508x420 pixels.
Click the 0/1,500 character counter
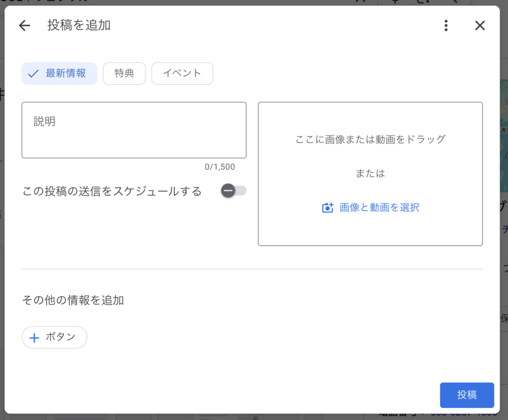click(x=220, y=167)
